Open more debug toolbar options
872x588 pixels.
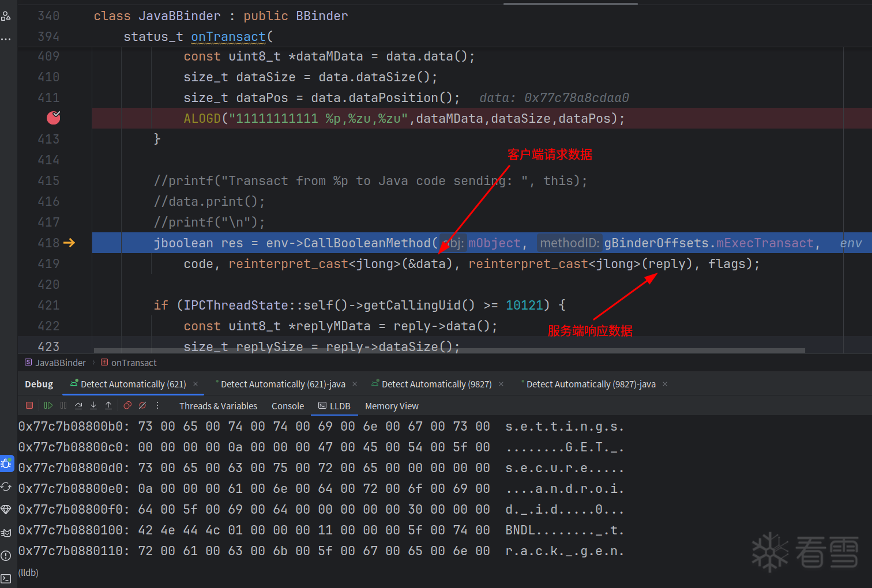[x=157, y=406]
